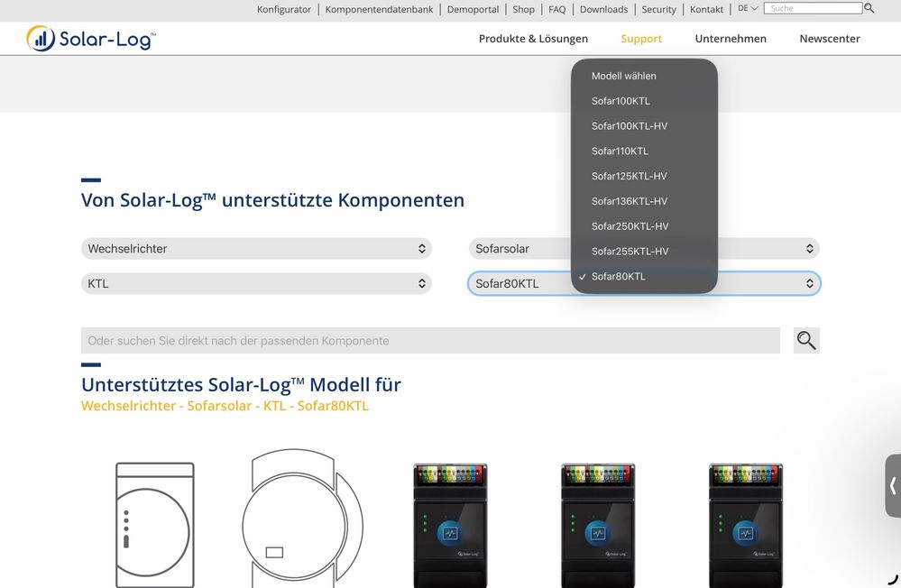Click the third Solar-Log device photo

tap(450, 525)
